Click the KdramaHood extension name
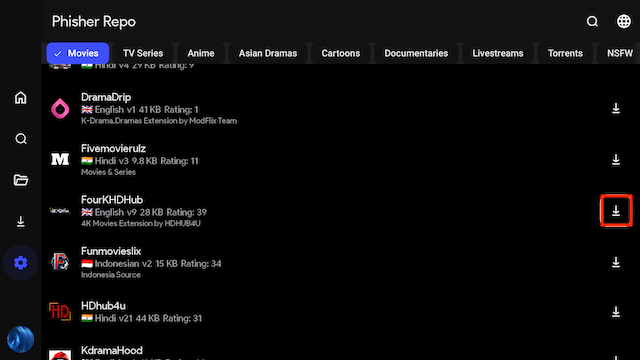Viewport: 640px width, 360px height. pos(112,350)
